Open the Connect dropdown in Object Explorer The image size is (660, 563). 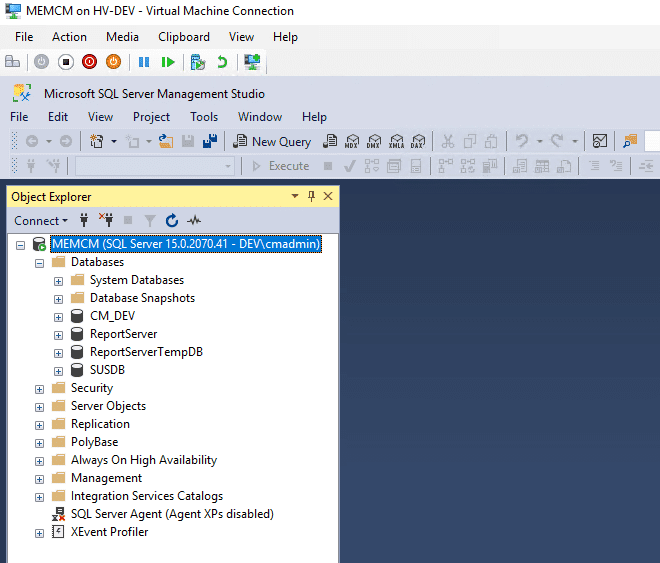[x=41, y=220]
